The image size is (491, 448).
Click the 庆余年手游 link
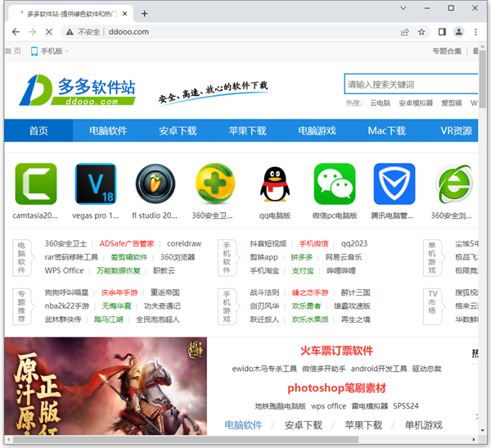click(119, 292)
